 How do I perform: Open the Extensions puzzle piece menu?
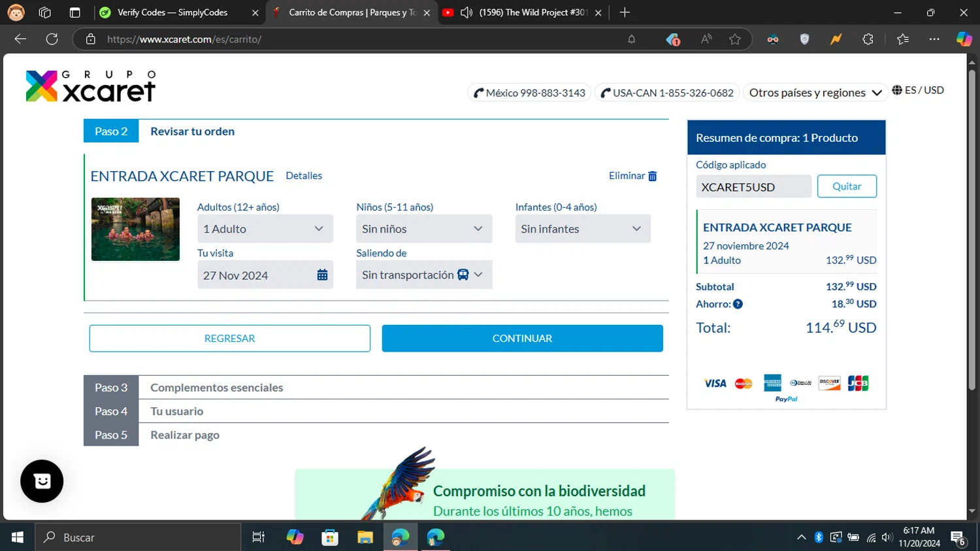[868, 39]
